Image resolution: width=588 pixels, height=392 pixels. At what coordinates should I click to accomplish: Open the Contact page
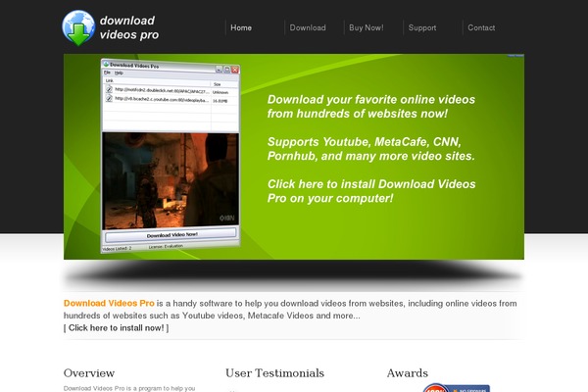(481, 27)
